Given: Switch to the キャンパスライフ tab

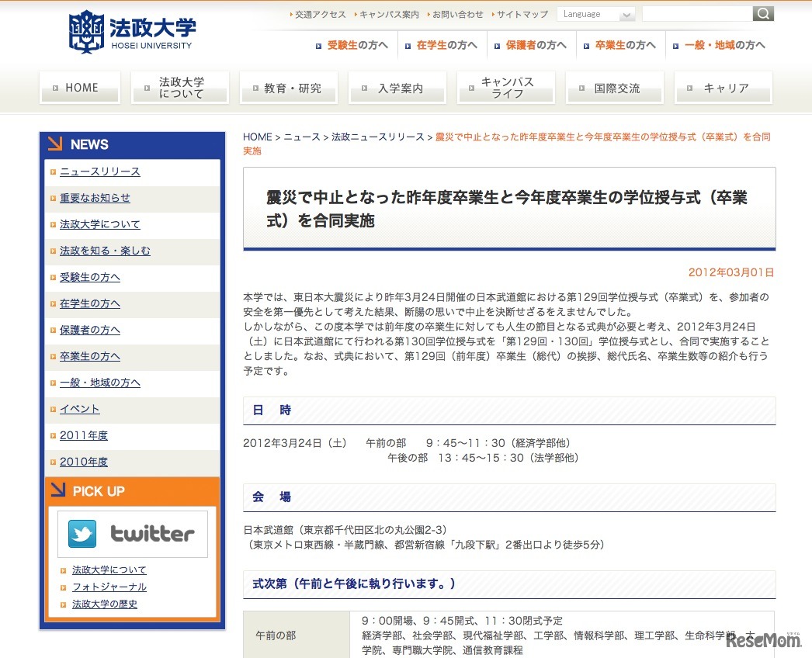Looking at the screenshot, I should 505,88.
